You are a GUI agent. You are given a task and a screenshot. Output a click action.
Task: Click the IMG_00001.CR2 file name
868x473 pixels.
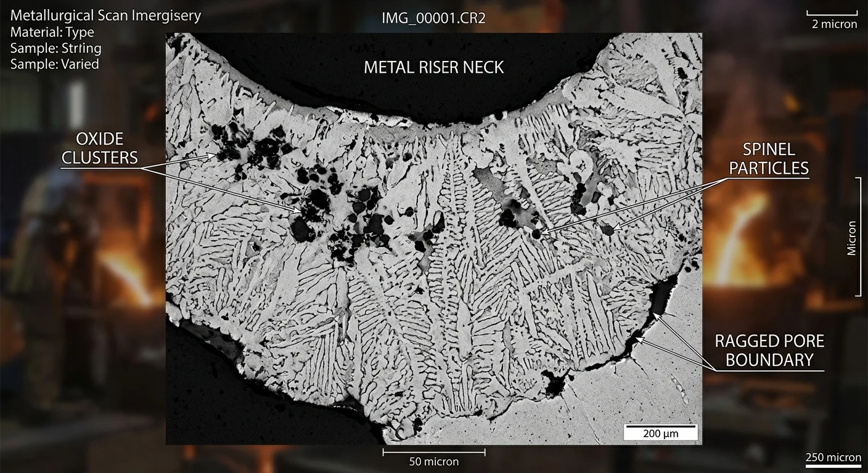[433, 18]
